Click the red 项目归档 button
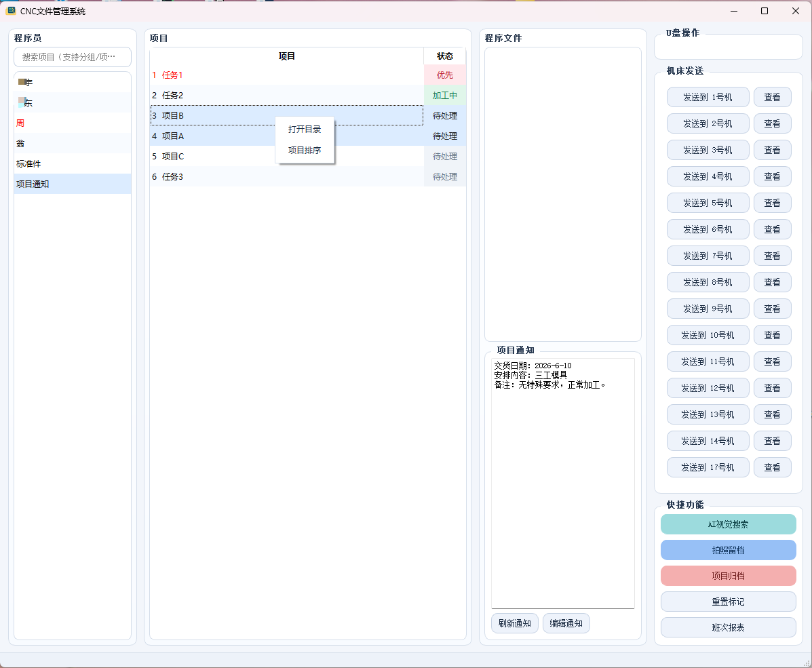Image resolution: width=812 pixels, height=668 pixels. [728, 576]
